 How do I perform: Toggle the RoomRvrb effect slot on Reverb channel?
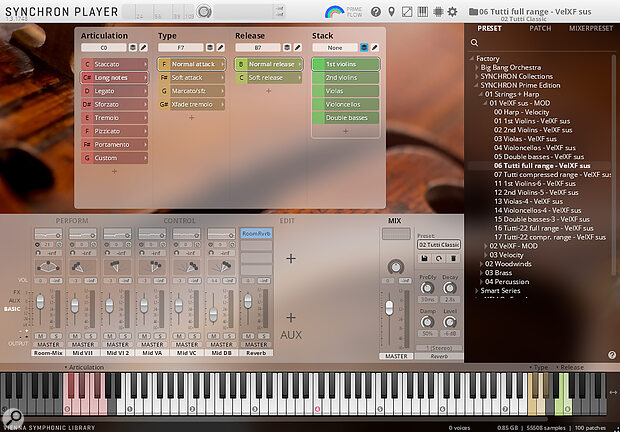coord(256,234)
